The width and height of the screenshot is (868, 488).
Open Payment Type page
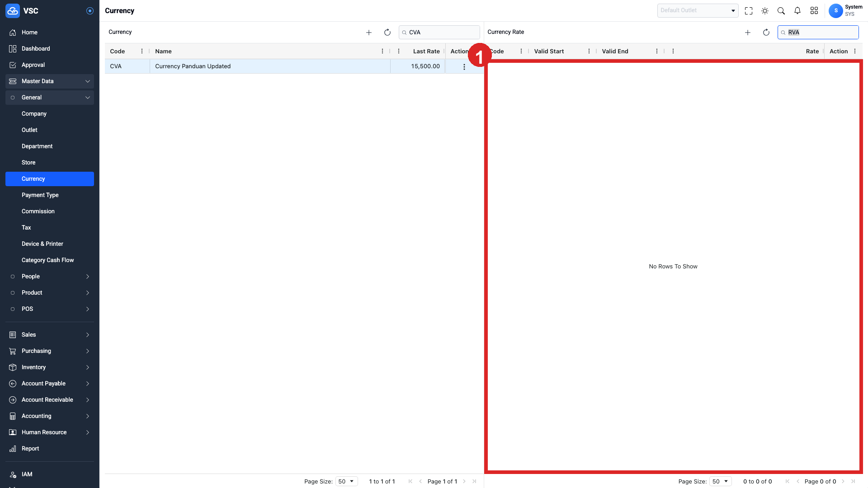50,195
